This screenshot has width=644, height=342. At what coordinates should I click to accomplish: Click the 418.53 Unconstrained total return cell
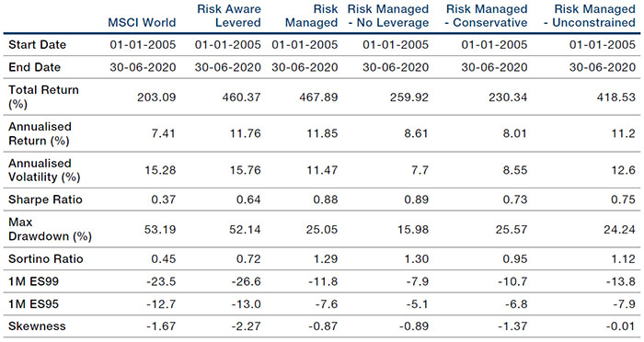[x=616, y=97]
